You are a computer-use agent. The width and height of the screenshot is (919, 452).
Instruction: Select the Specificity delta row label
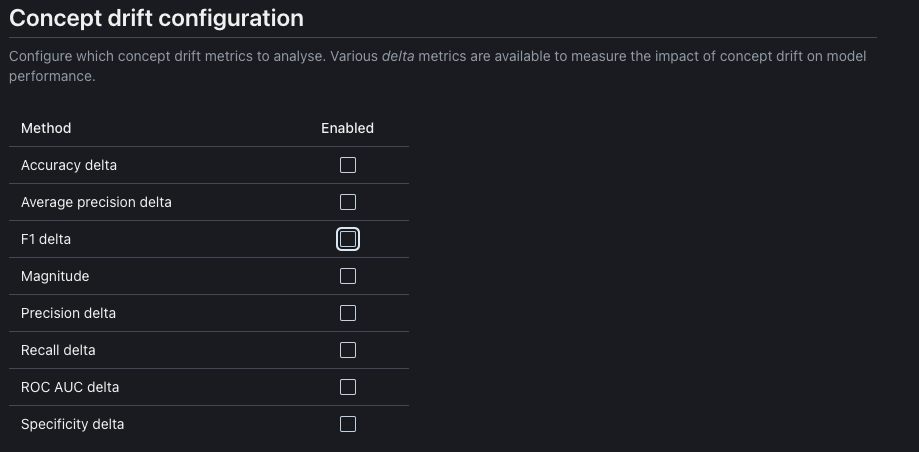pyautogui.click(x=72, y=424)
